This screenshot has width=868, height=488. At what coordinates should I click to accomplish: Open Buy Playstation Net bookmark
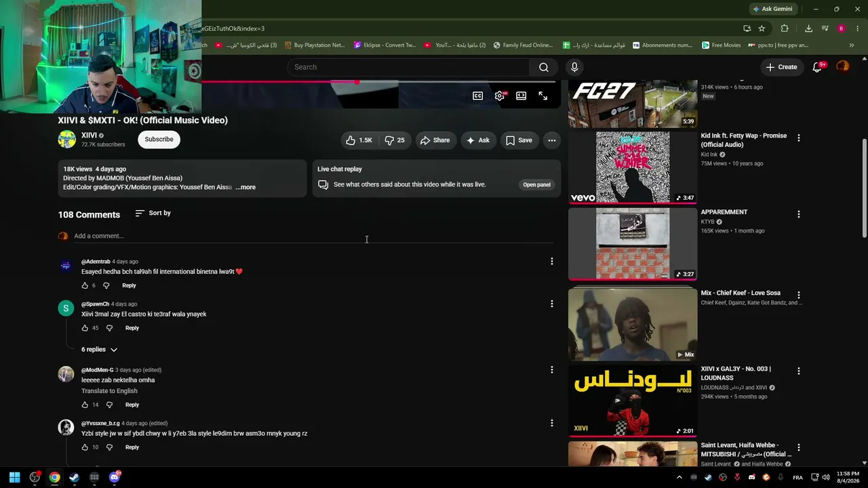(x=315, y=45)
